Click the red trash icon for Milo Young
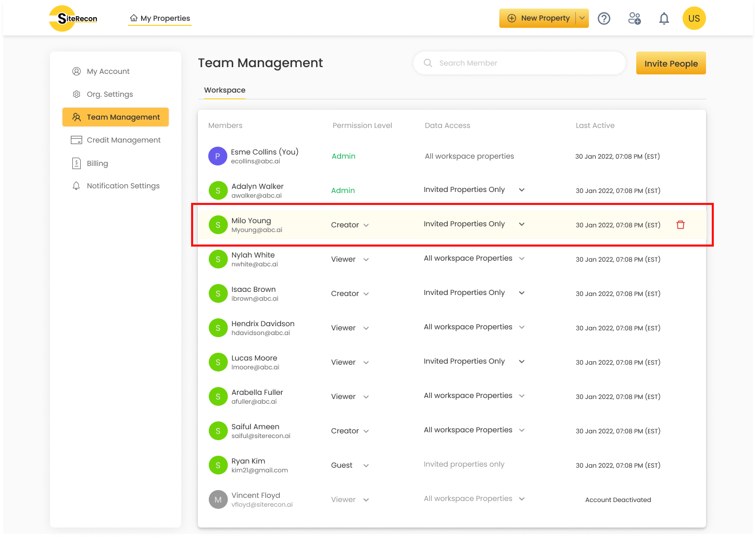This screenshot has width=756, height=540. tap(680, 225)
